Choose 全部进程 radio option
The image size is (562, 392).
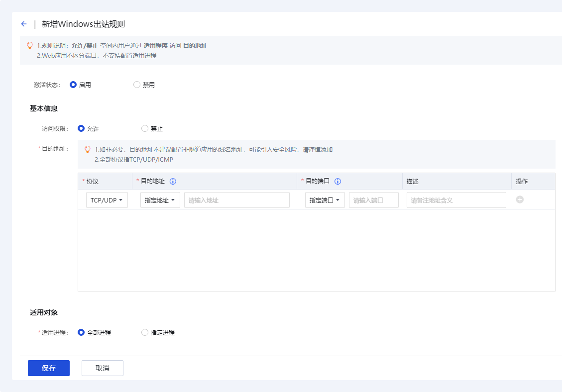[x=81, y=332]
